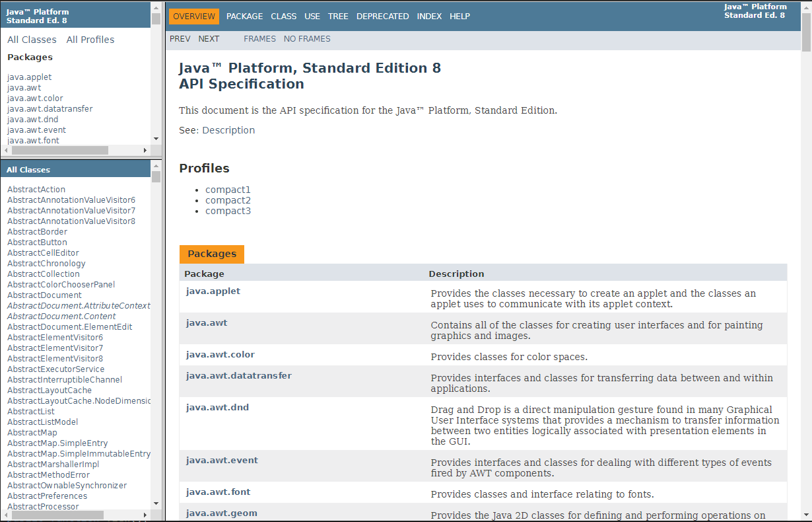
Task: Click the All Classes vertical scrollbar thumb
Action: point(156,176)
